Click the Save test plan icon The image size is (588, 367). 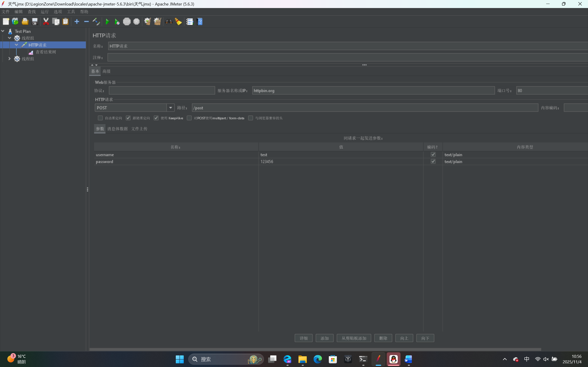point(35,22)
